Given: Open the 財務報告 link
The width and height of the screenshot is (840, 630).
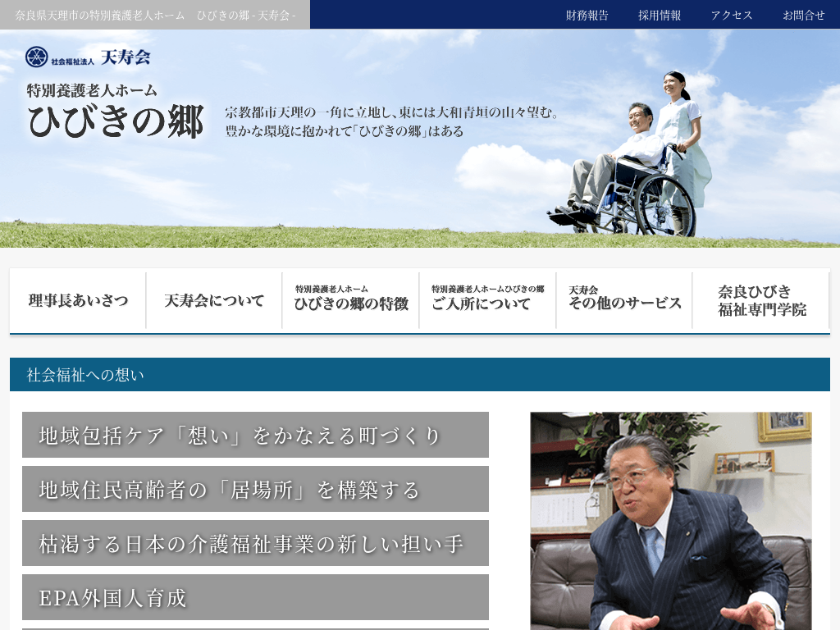Looking at the screenshot, I should (x=587, y=15).
